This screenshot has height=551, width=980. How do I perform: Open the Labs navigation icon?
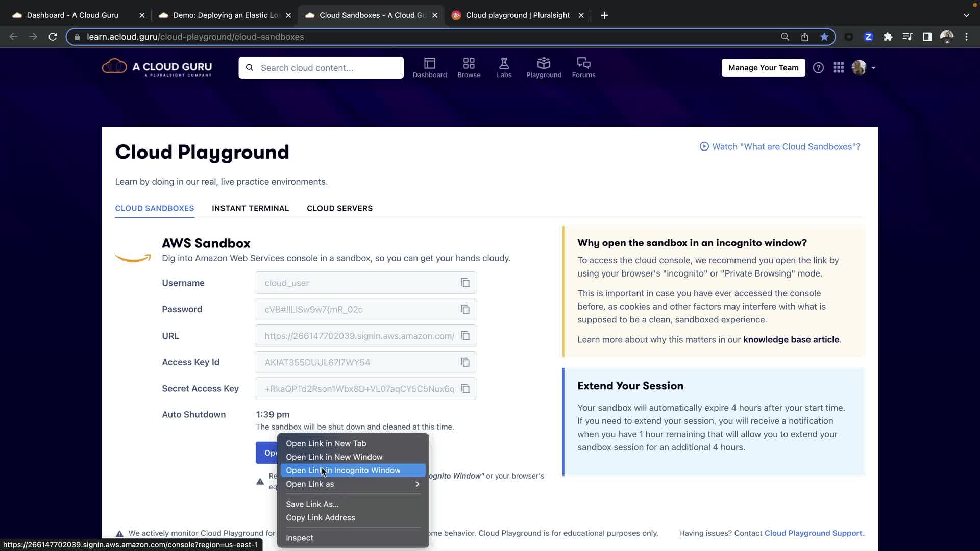504,67
